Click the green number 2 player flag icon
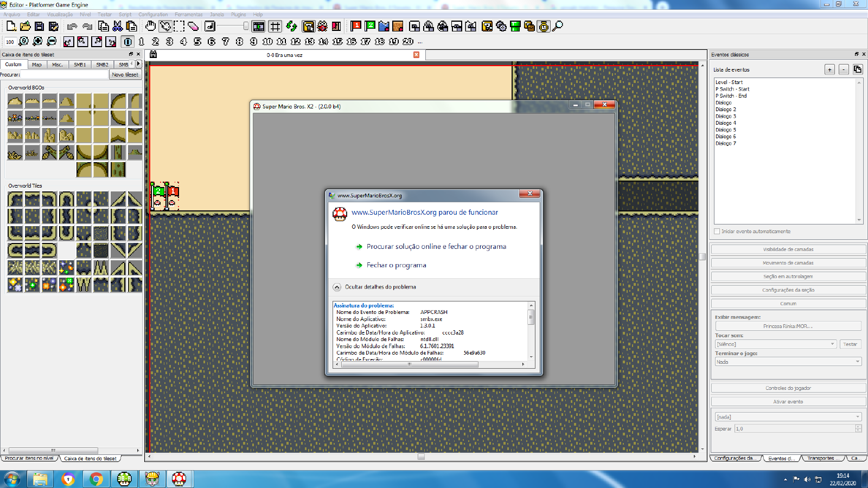 [x=370, y=26]
